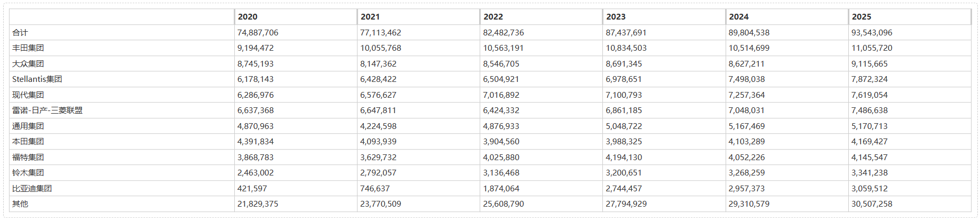The width and height of the screenshot is (980, 222).
Task: Click the 2023 column header
Action: point(616,17)
